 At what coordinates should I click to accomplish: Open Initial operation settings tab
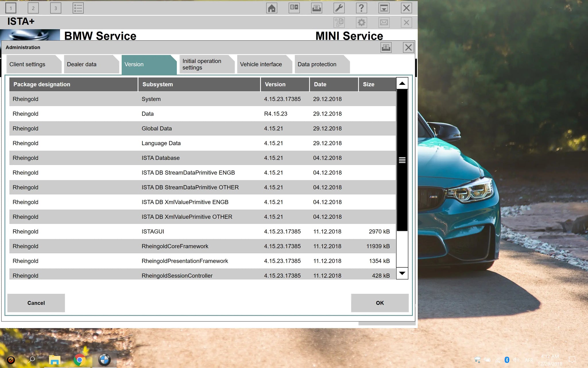pyautogui.click(x=207, y=64)
